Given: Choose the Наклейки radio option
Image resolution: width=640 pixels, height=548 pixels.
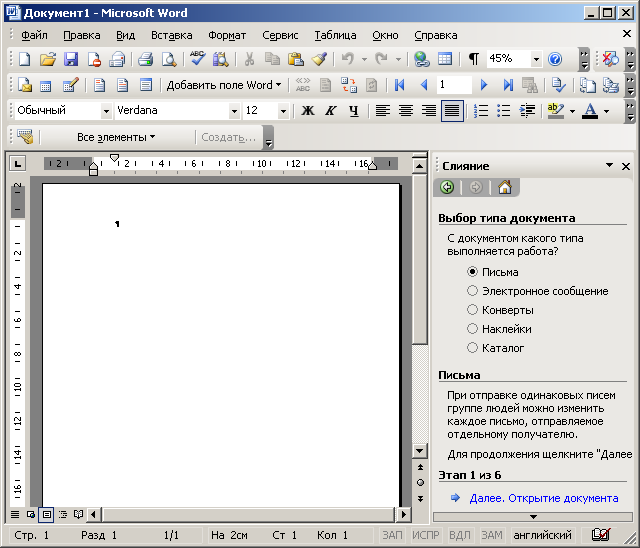Looking at the screenshot, I should coord(472,329).
